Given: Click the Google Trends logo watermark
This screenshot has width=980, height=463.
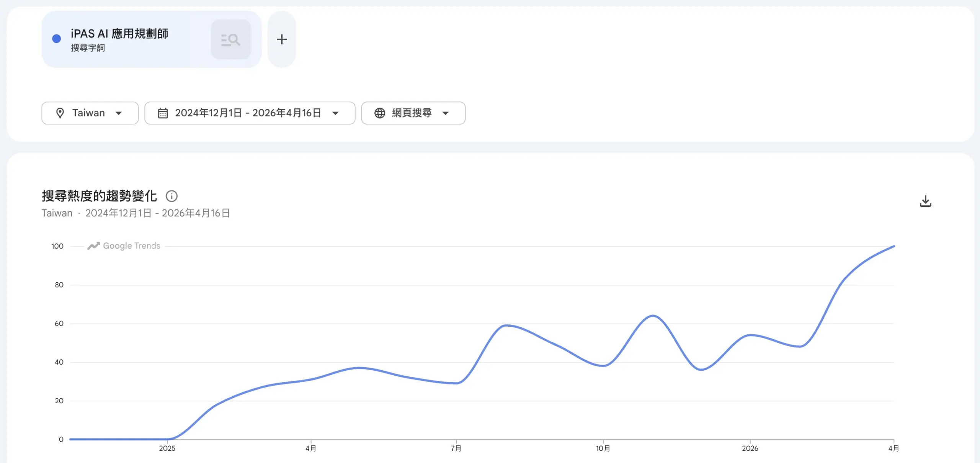Looking at the screenshot, I should click(124, 246).
